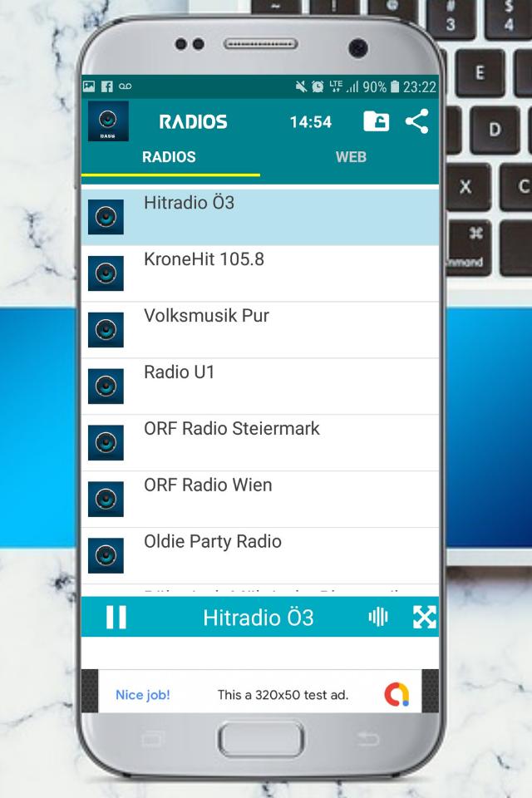Select the RADIOS tab

pos(169,157)
